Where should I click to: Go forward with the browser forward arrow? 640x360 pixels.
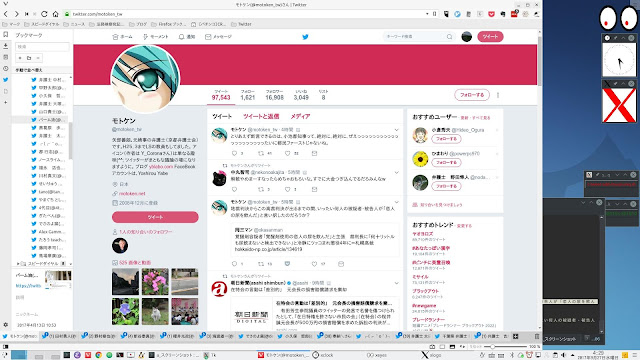16,14
